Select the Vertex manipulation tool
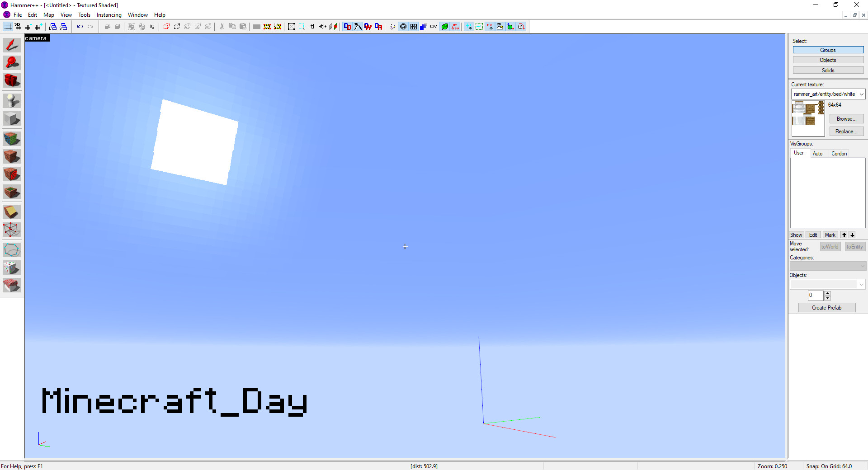 [12, 230]
